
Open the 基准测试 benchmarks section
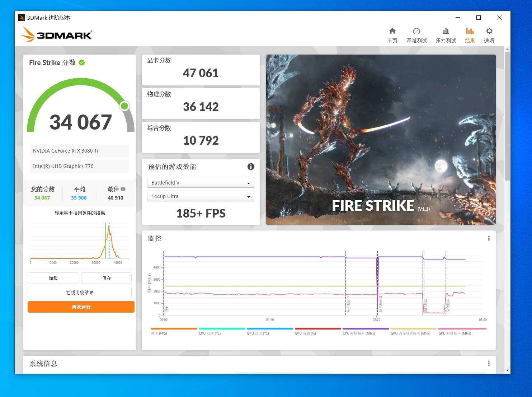416,35
